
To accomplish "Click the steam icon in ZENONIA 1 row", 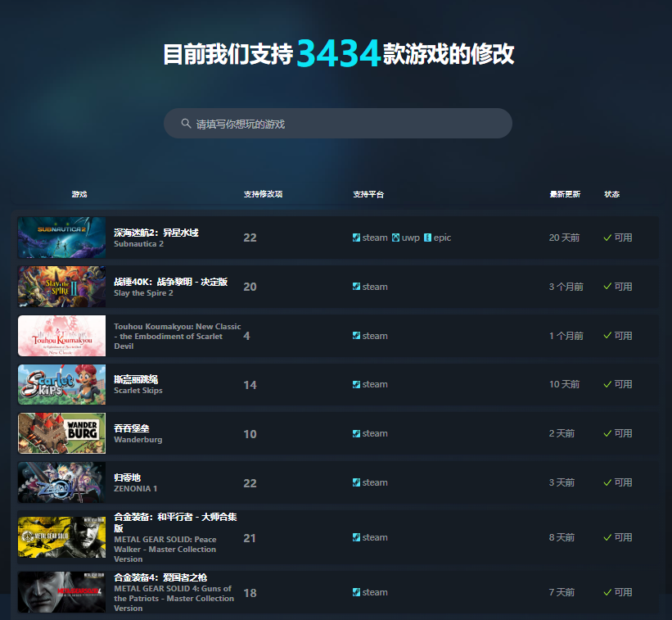I will point(356,482).
